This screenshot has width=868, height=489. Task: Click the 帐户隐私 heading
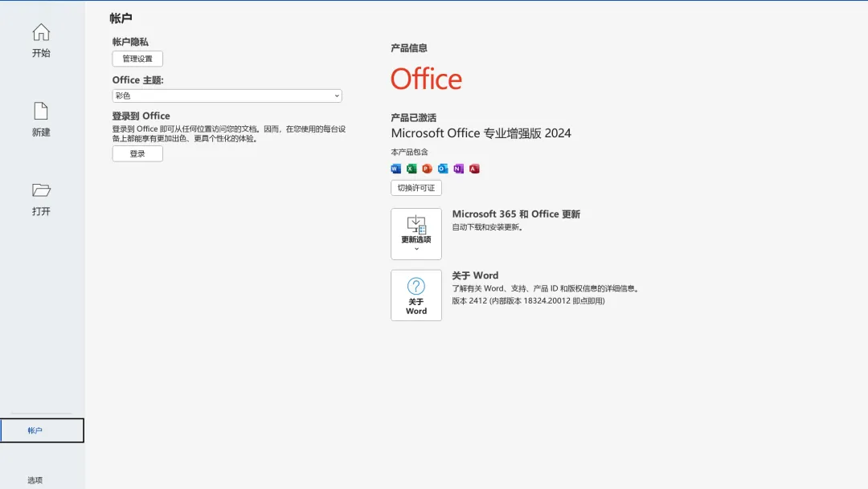point(130,42)
